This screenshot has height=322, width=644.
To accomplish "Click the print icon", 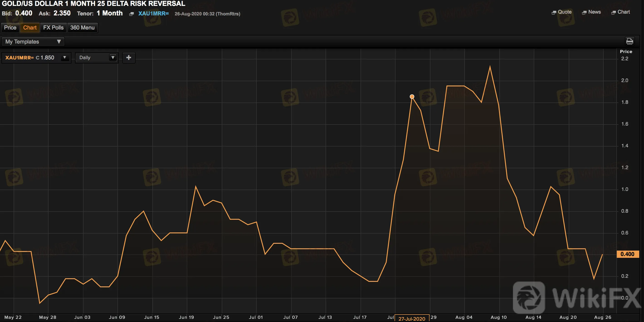I will pos(629,41).
